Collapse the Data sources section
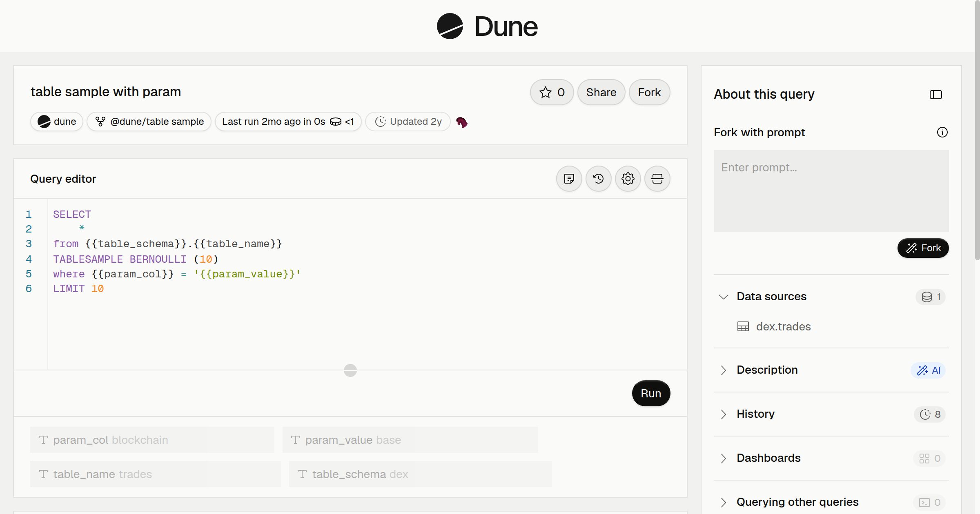Screen dimensions: 980x514 pos(723,297)
